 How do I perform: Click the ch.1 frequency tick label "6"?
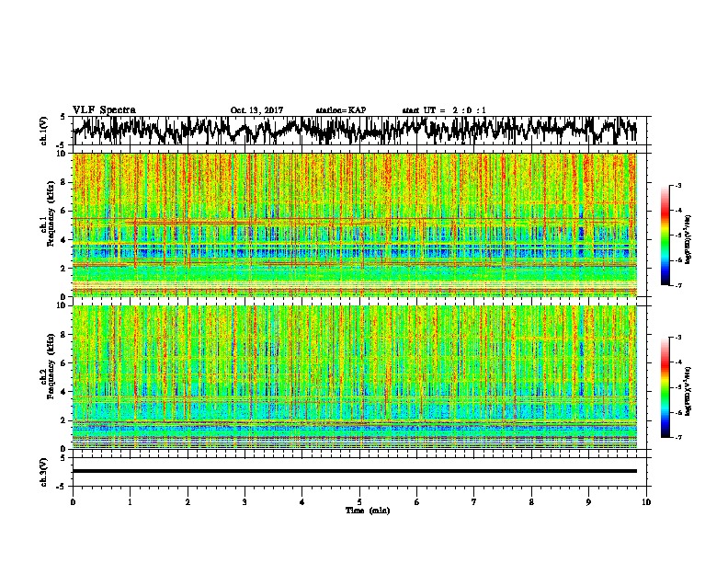coord(63,211)
